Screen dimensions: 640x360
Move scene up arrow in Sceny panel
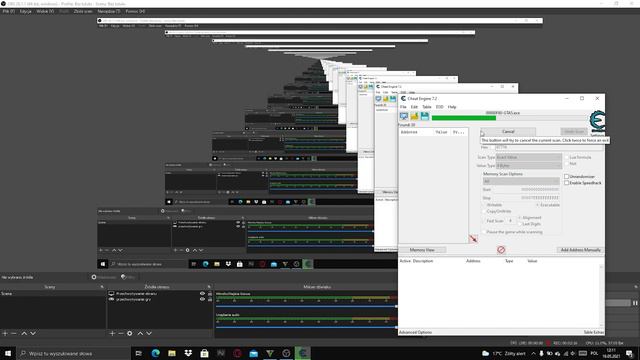[24, 333]
